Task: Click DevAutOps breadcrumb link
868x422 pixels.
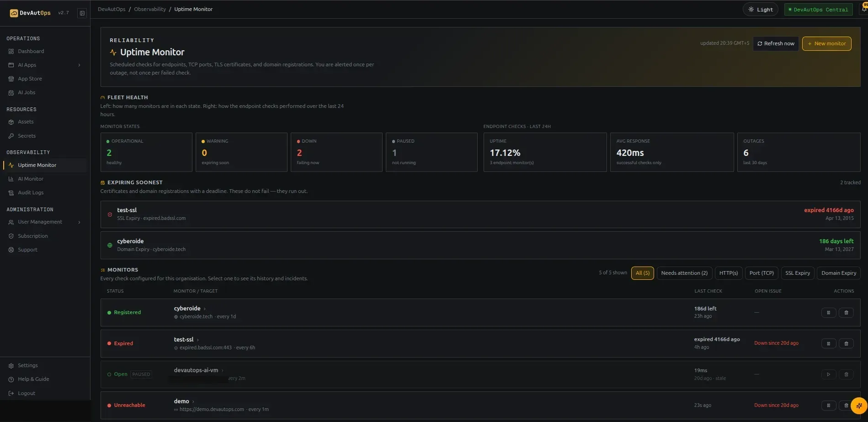Action: [x=112, y=9]
